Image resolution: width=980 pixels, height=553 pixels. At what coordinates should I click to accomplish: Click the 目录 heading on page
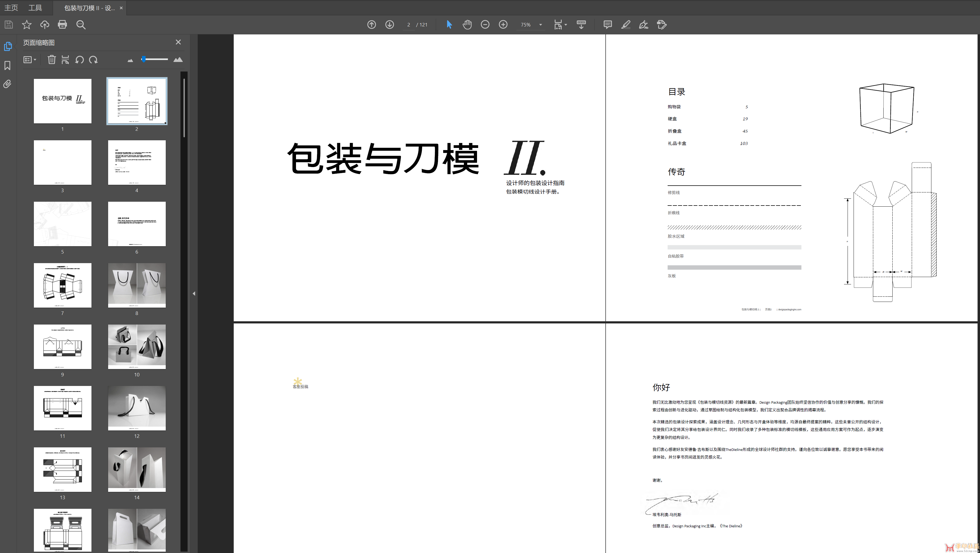676,92
